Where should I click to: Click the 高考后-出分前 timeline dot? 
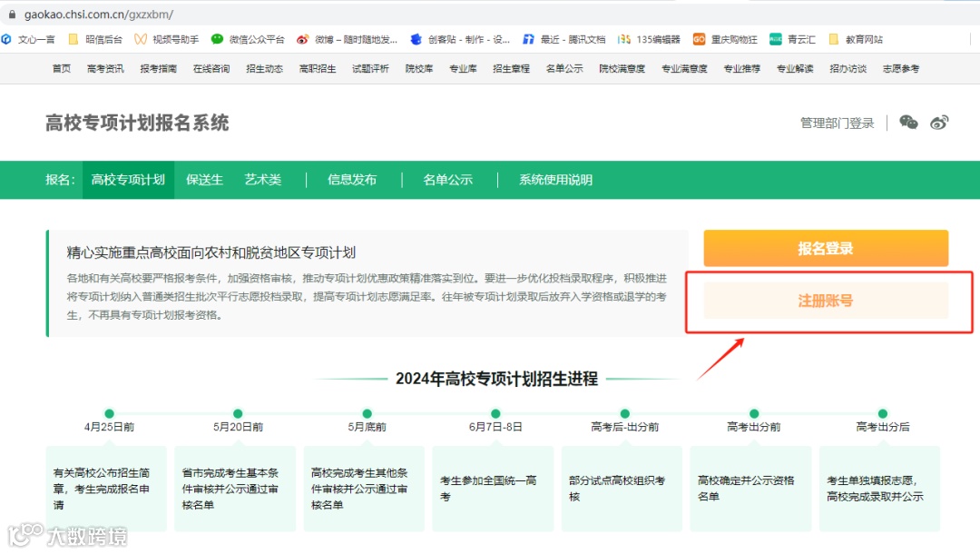tap(625, 413)
